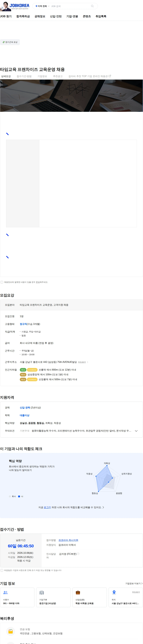143x644 pixels.
Task: Expand the 우대조건 row with the chevron
Action: 136,431
